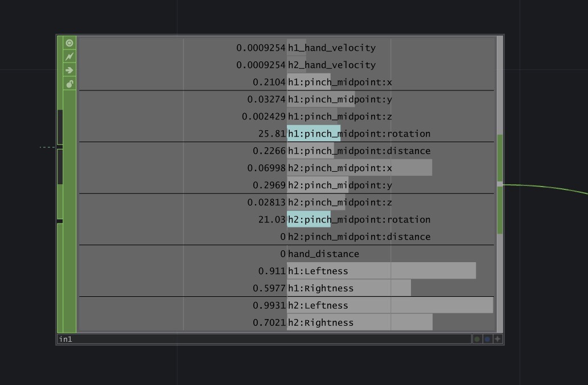This screenshot has width=588, height=385.
Task: Click the value 0.5977
Action: point(269,288)
